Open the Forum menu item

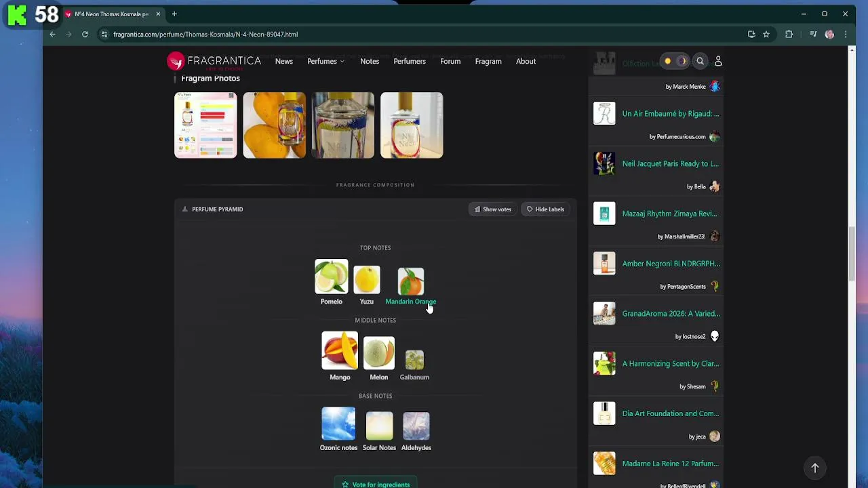pos(450,61)
